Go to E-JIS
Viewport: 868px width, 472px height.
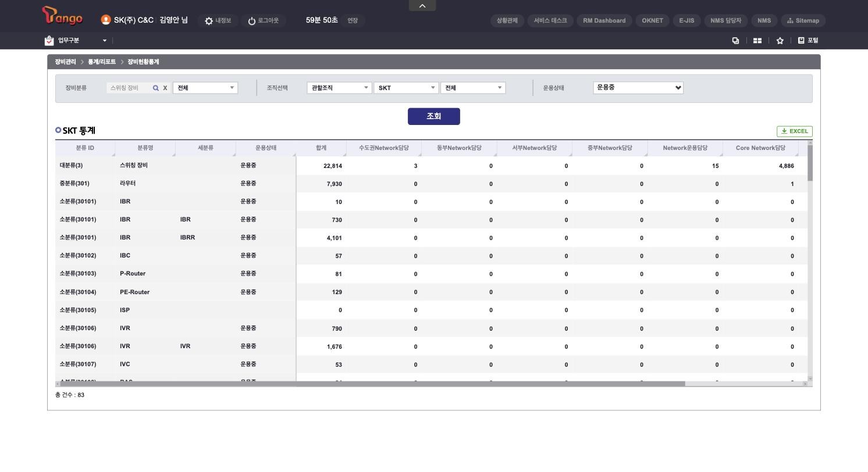coord(686,20)
